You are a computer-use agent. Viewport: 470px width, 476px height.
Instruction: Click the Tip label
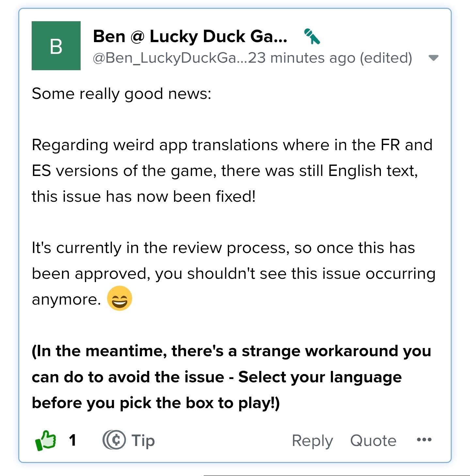[143, 440]
